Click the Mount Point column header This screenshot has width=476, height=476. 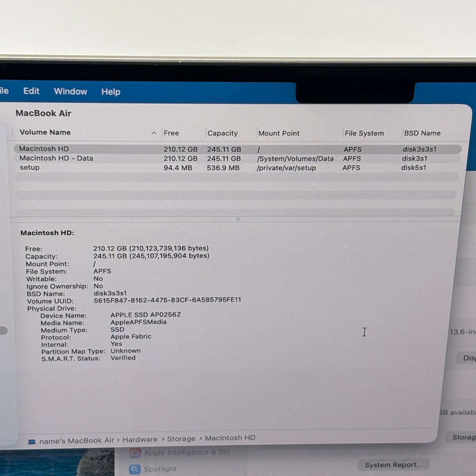pos(279,133)
